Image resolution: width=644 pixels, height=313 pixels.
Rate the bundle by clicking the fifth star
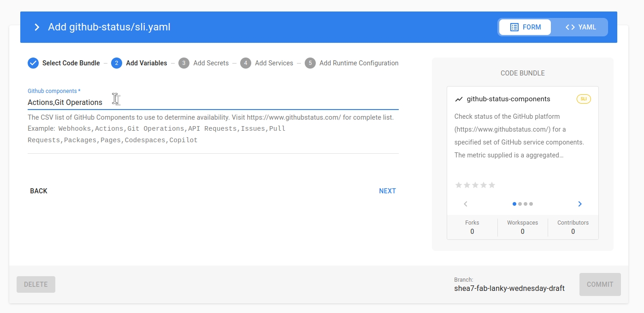(492, 185)
